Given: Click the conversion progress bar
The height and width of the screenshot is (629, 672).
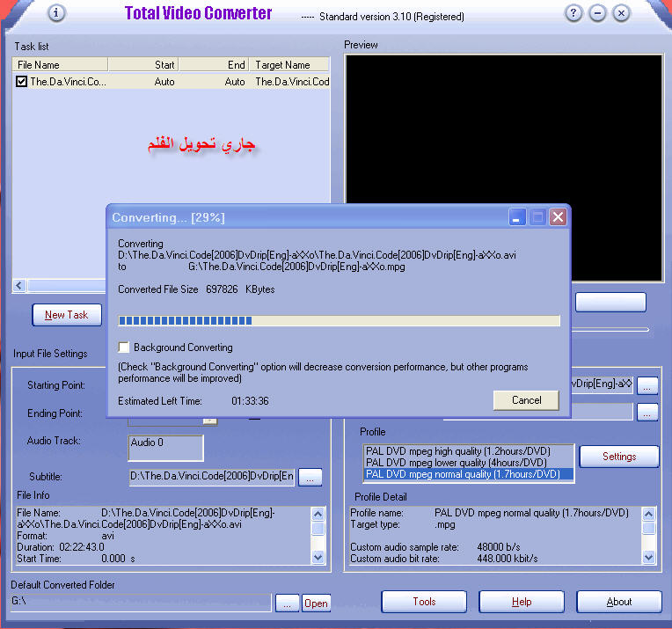Looking at the screenshot, I should [339, 321].
